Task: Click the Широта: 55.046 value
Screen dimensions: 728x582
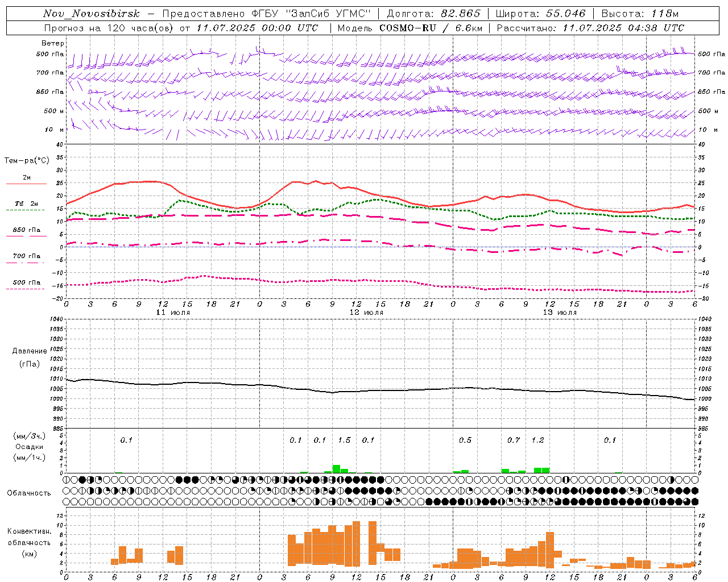Action: pos(540,14)
